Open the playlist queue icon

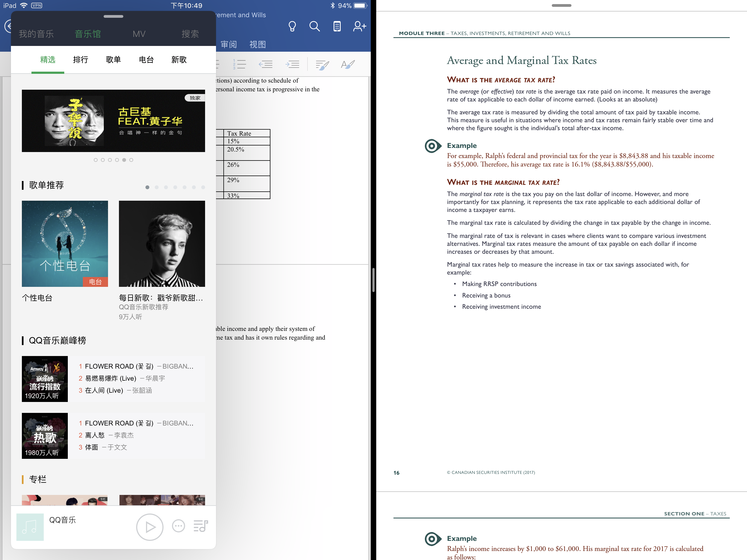tap(201, 526)
